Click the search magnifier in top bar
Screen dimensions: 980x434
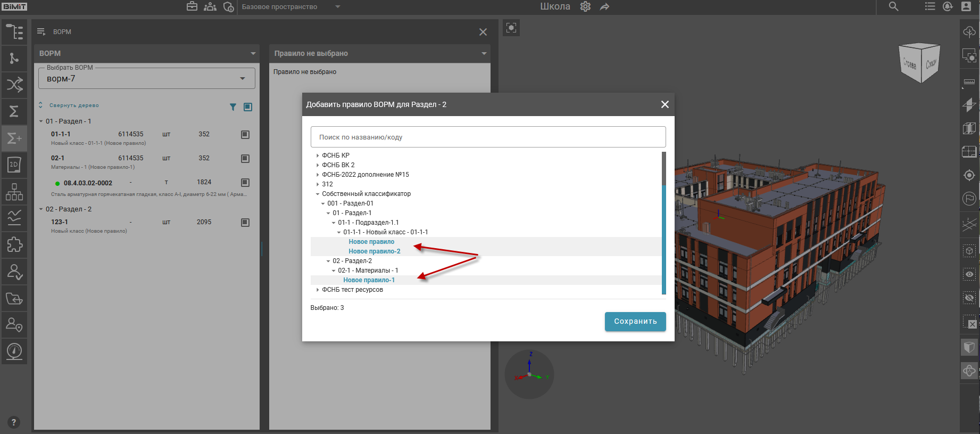coord(893,7)
